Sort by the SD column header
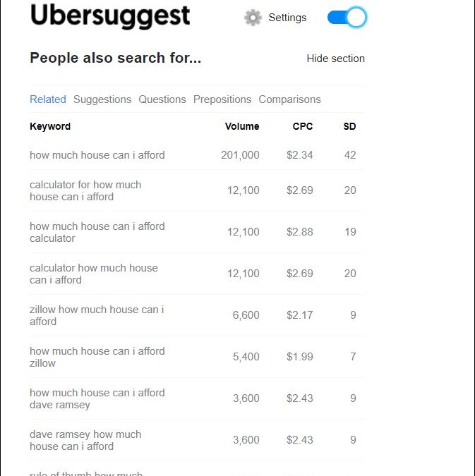 [349, 127]
